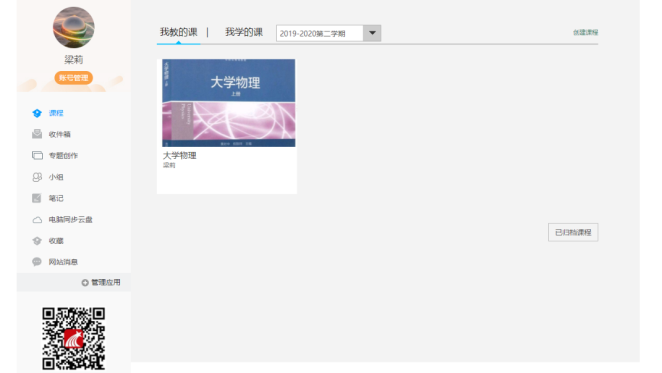662x373 pixels.
Task: Open the 课程 courses sidebar icon
Action: pyautogui.click(x=37, y=113)
